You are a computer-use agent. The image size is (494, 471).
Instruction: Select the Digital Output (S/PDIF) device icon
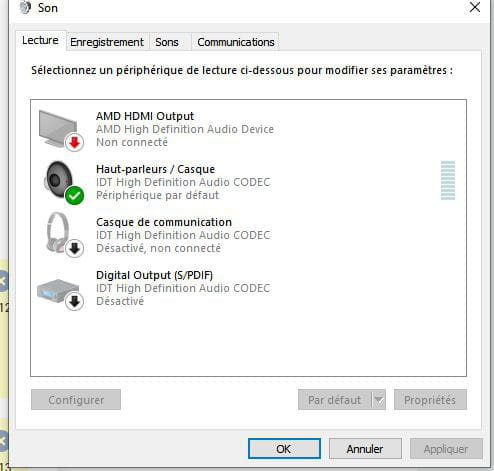tap(57, 291)
